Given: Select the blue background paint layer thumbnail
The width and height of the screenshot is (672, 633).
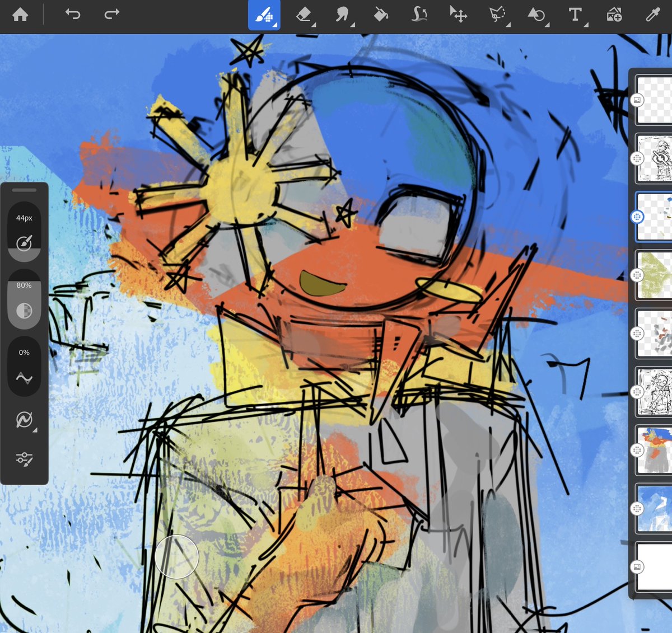Looking at the screenshot, I should pos(654,508).
